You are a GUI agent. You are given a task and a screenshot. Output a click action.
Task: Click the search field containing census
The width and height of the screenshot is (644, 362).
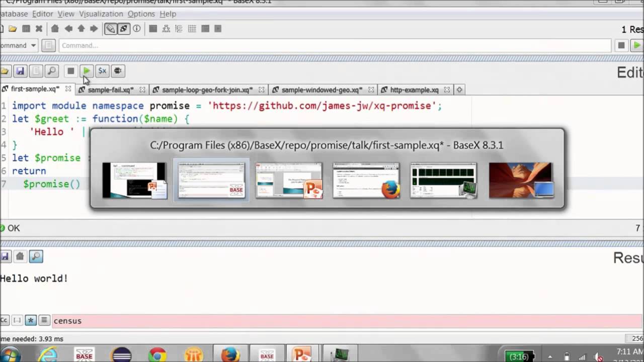point(347,321)
